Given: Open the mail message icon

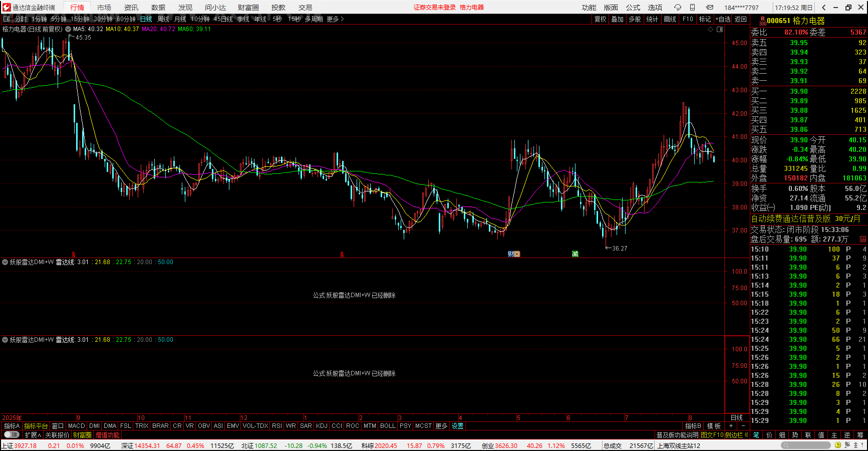Looking at the screenshot, I should point(710,8).
